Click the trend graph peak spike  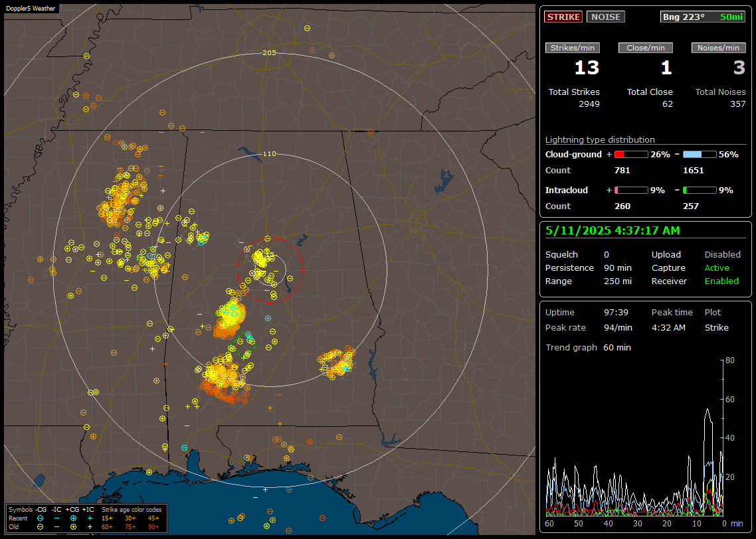[708, 410]
